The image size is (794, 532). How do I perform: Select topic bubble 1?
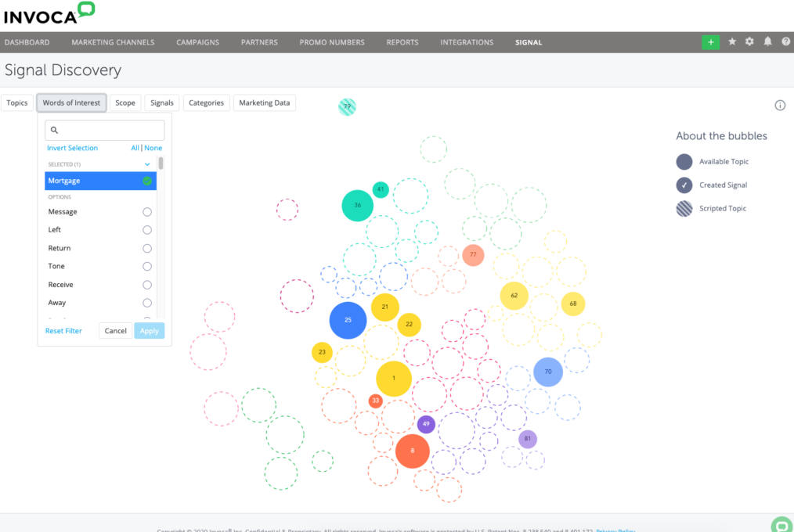(393, 378)
